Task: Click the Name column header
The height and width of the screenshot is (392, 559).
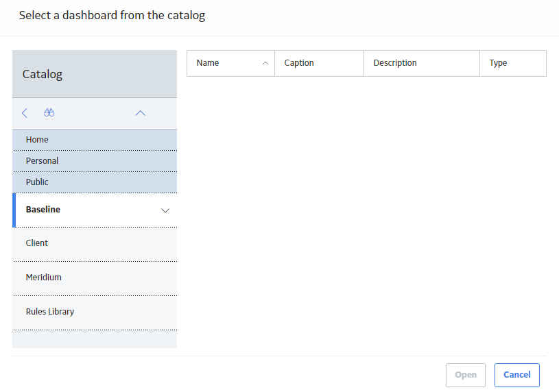Action: [230, 63]
